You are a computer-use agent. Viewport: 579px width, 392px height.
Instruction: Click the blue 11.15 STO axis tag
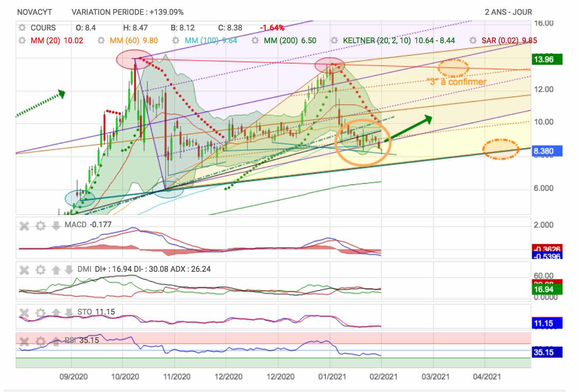pyautogui.click(x=547, y=323)
